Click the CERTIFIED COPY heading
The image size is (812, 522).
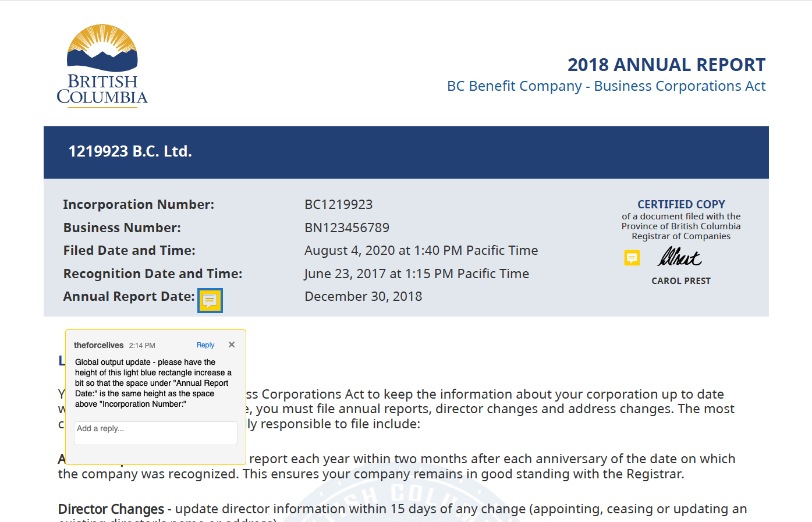coord(681,204)
